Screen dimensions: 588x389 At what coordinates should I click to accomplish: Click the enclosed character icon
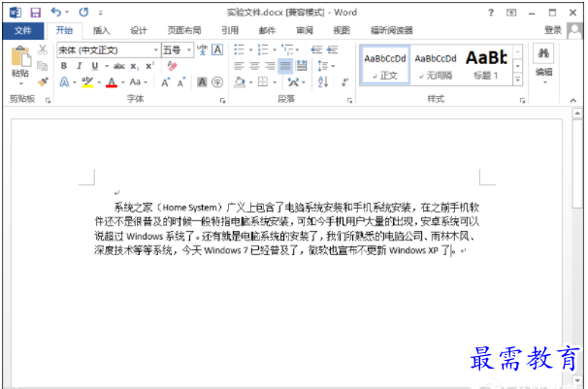[x=217, y=82]
